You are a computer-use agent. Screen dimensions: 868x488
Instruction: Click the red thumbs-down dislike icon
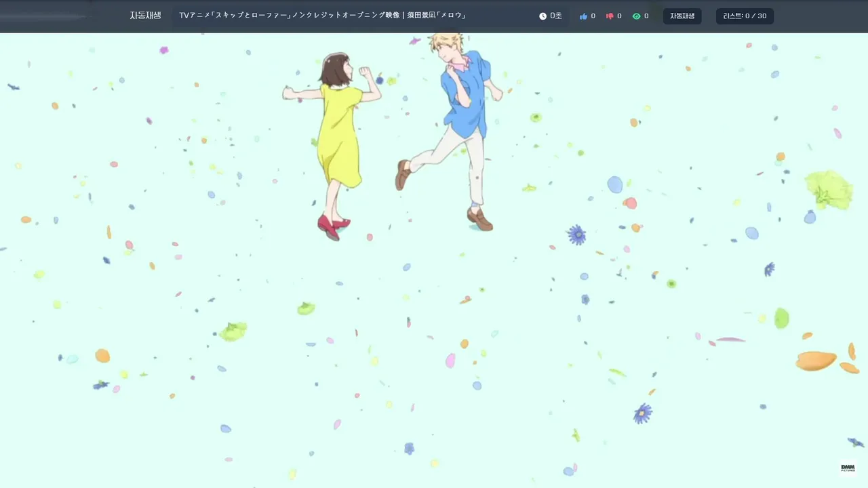point(610,16)
